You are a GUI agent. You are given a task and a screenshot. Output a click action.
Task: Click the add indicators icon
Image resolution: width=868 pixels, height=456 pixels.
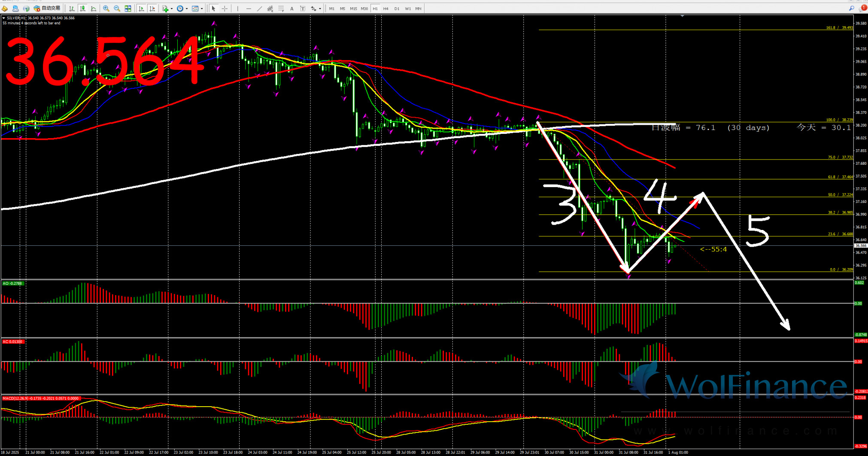pos(165,9)
